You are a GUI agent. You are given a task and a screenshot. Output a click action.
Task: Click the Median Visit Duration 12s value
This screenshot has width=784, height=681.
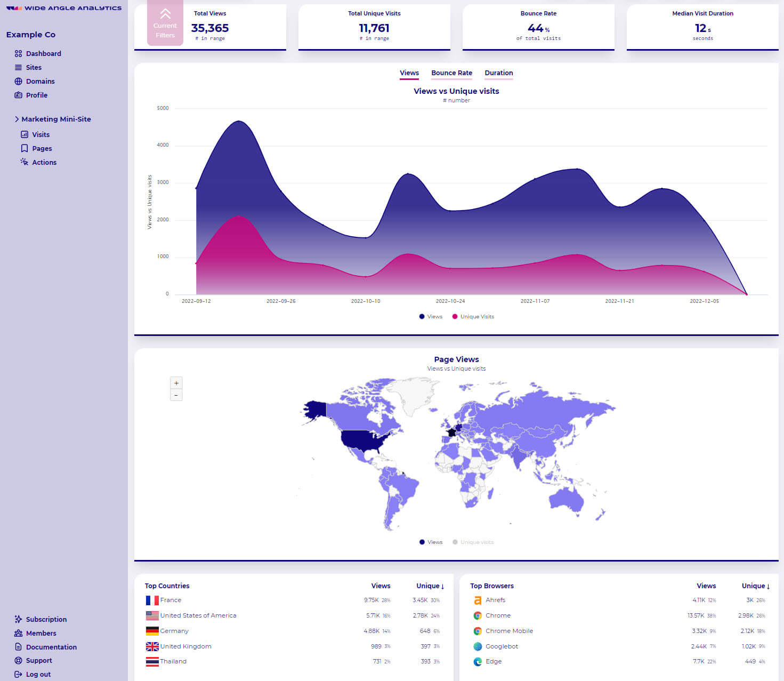[x=702, y=28]
